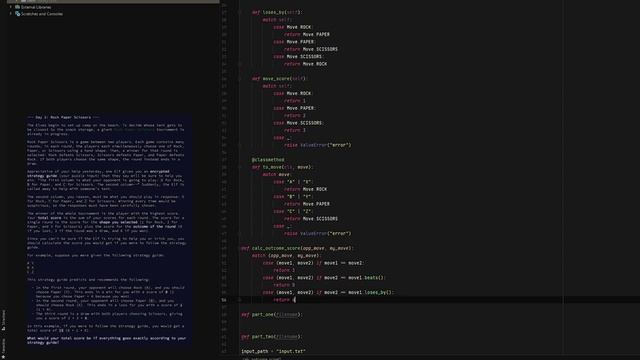This screenshot has width=640, height=360.
Task: Click the 'move1.loses_by()' case line
Action: point(329,292)
